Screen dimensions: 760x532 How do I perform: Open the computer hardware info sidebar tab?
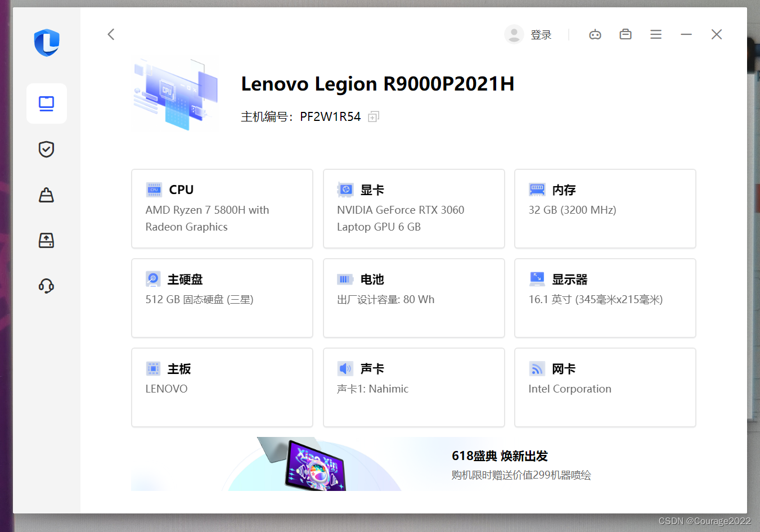47,103
